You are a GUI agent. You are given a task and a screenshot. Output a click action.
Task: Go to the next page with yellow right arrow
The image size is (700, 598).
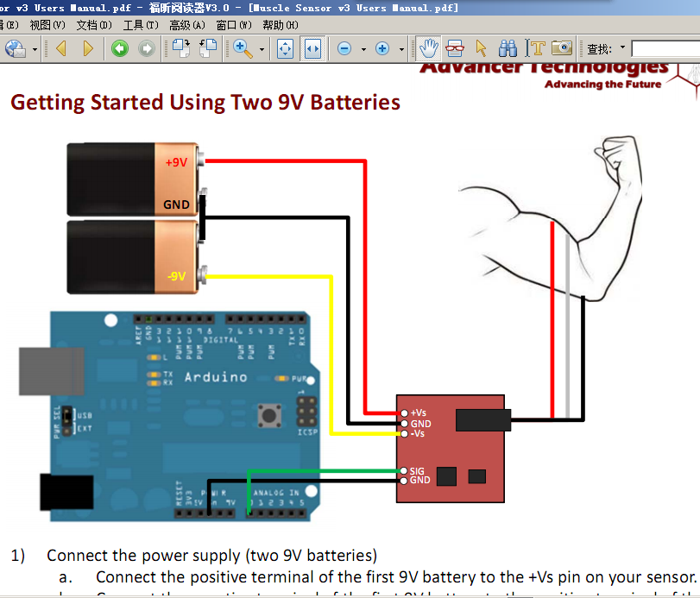click(88, 48)
